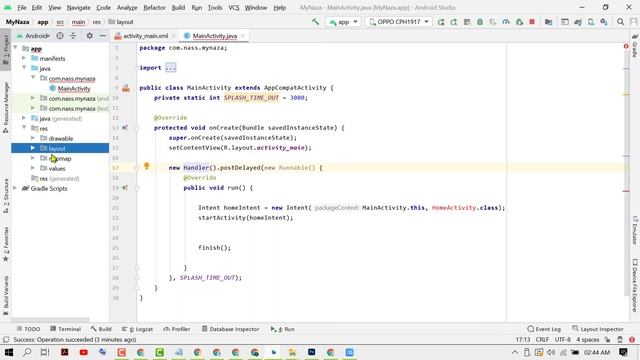Hide the project panel with minus icon
Viewport: 640px width, 360px height.
pyautogui.click(x=102, y=36)
